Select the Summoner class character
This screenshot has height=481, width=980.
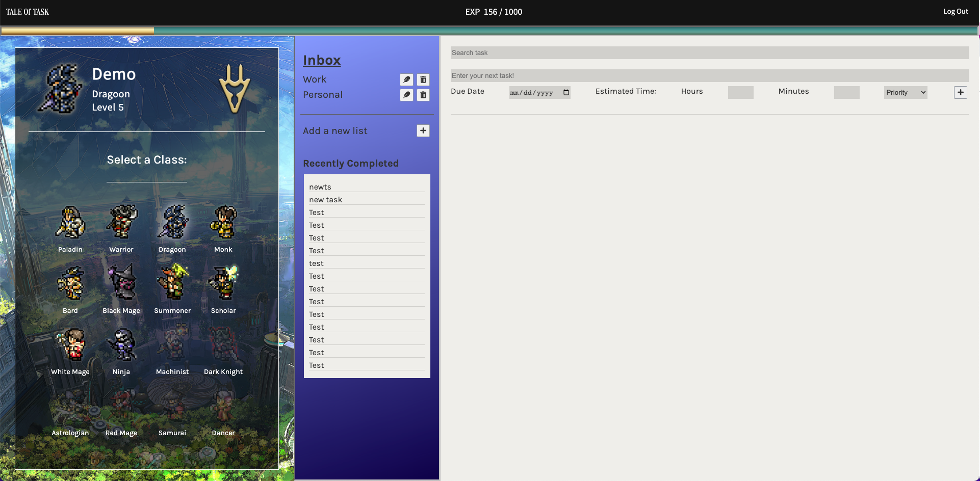[x=172, y=283]
